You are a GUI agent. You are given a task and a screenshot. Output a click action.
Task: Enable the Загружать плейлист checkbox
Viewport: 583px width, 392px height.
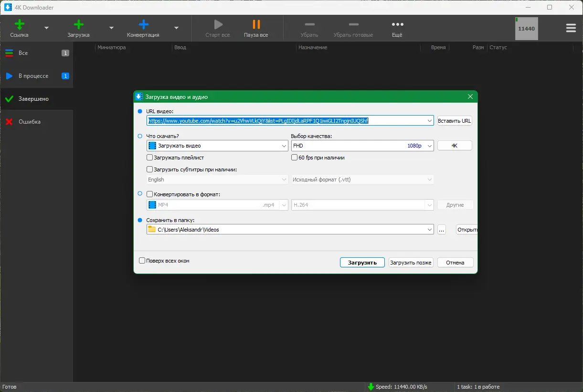pyautogui.click(x=150, y=157)
